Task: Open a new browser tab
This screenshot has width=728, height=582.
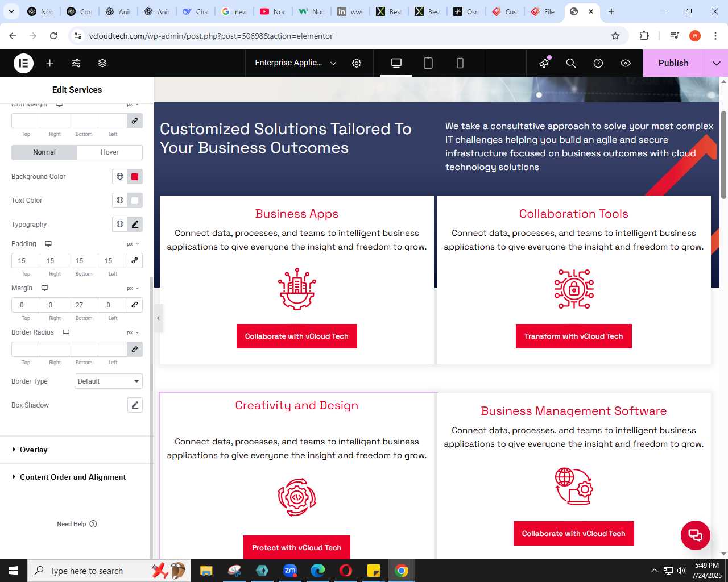Action: click(611, 11)
